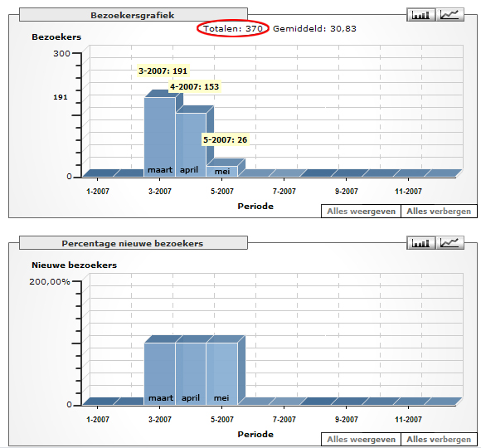Switch Bezoekersgrafiek to line chart view

[449, 15]
